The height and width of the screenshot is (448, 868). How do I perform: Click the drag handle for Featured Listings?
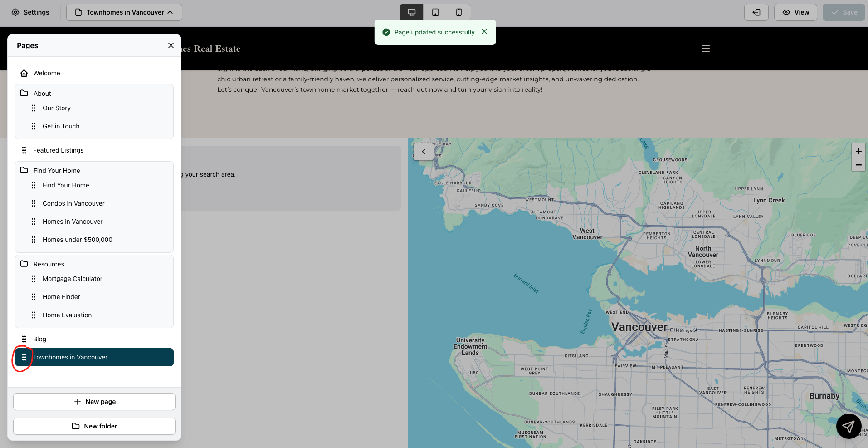pos(24,150)
